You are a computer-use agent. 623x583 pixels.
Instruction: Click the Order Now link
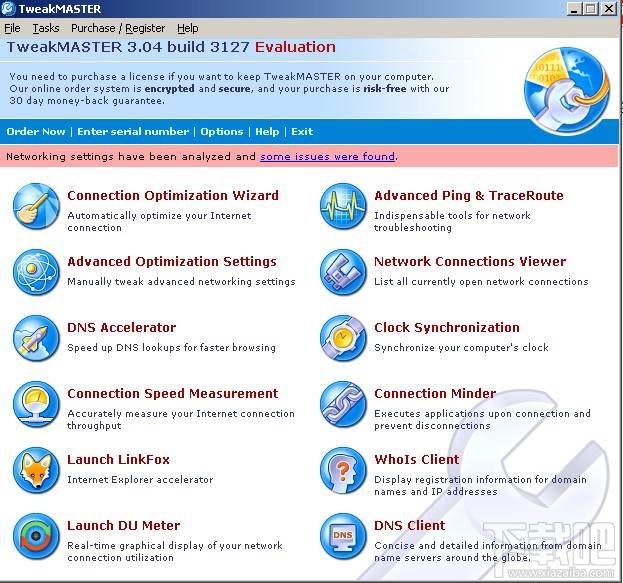(36, 132)
